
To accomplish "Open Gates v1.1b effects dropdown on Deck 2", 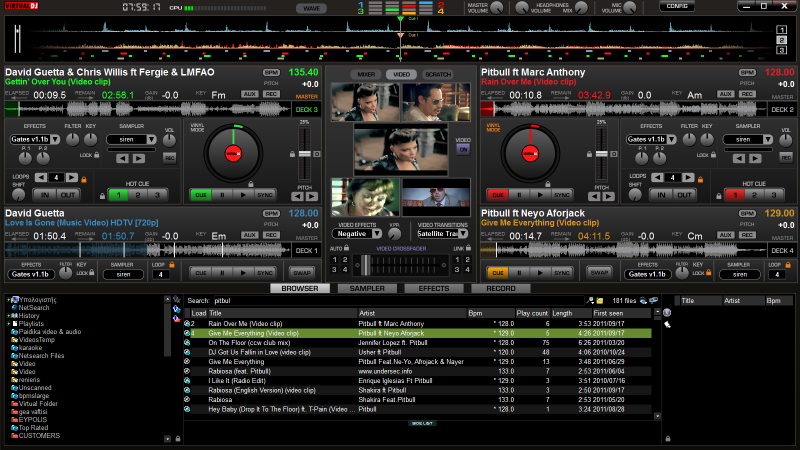I will (x=672, y=139).
